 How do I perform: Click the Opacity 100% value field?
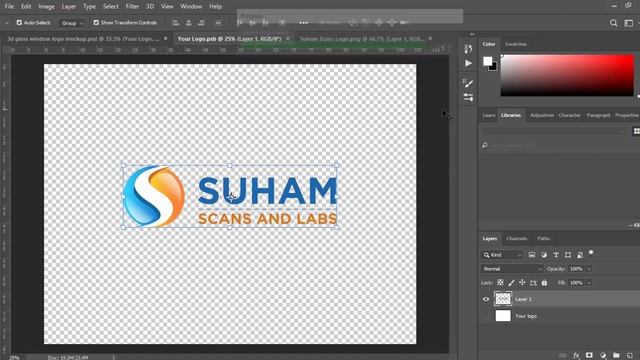tap(576, 269)
